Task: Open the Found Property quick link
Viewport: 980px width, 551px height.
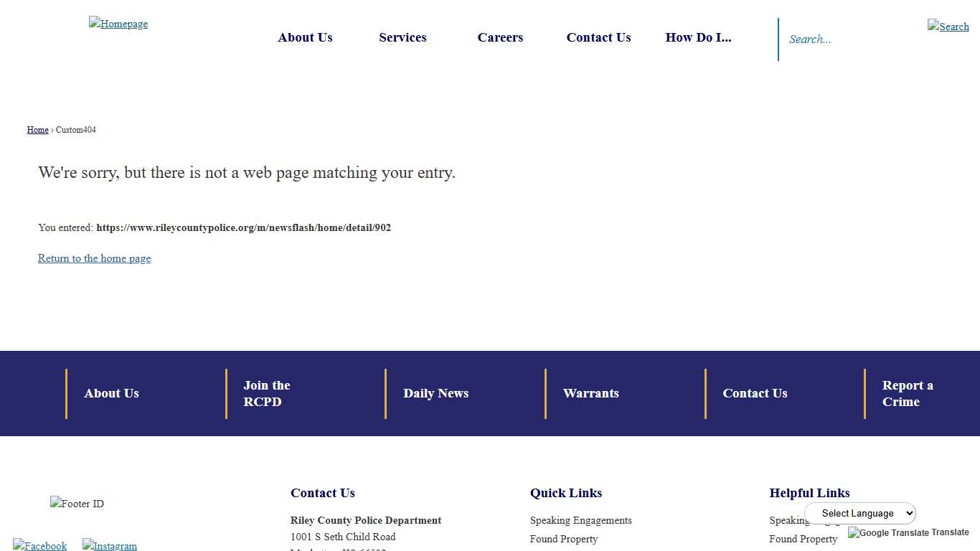Action: [x=564, y=539]
